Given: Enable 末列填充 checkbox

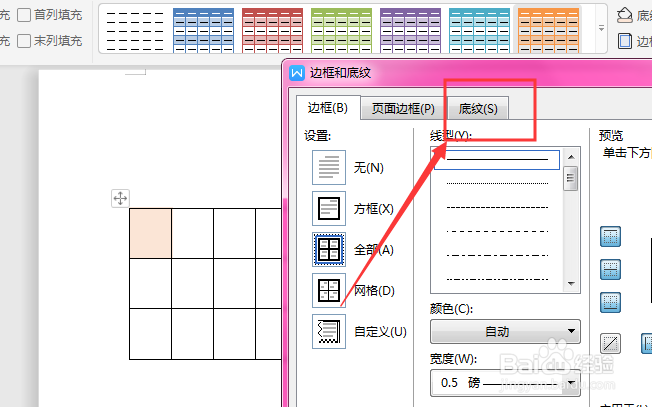Looking at the screenshot, I should point(24,41).
